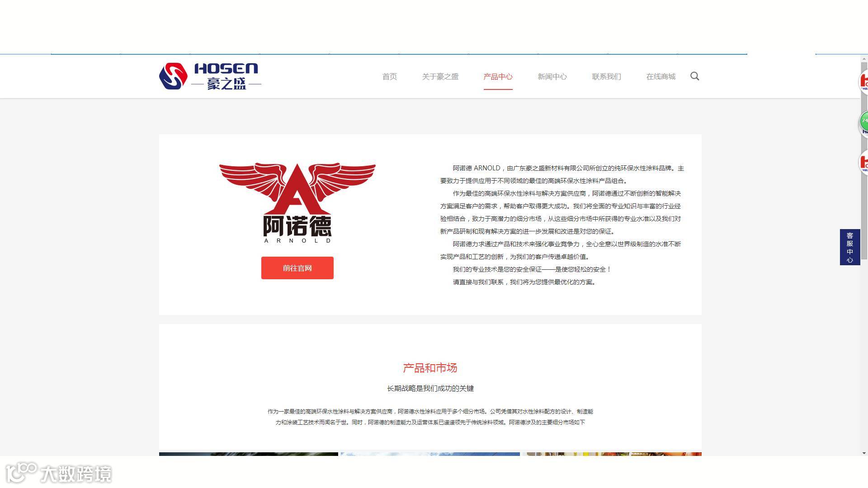Go to 首页 home menu
The height and width of the screenshot is (488, 868).
pos(389,77)
